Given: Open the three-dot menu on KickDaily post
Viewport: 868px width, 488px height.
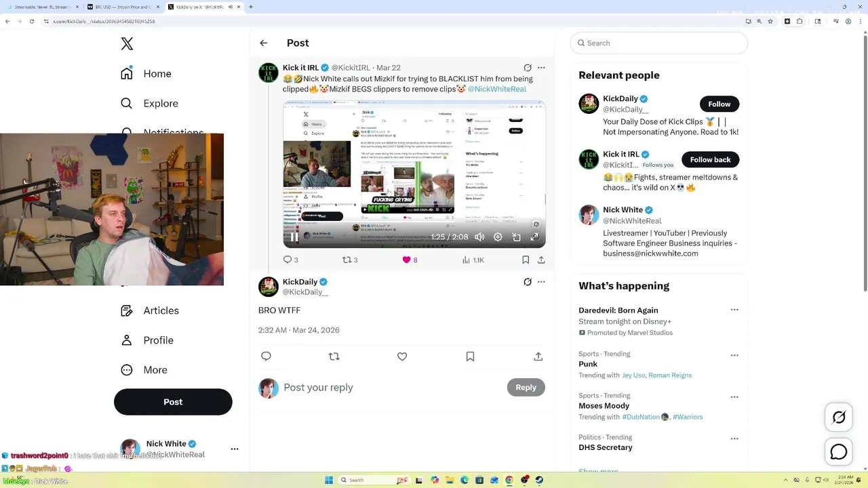Looking at the screenshot, I should tap(541, 282).
